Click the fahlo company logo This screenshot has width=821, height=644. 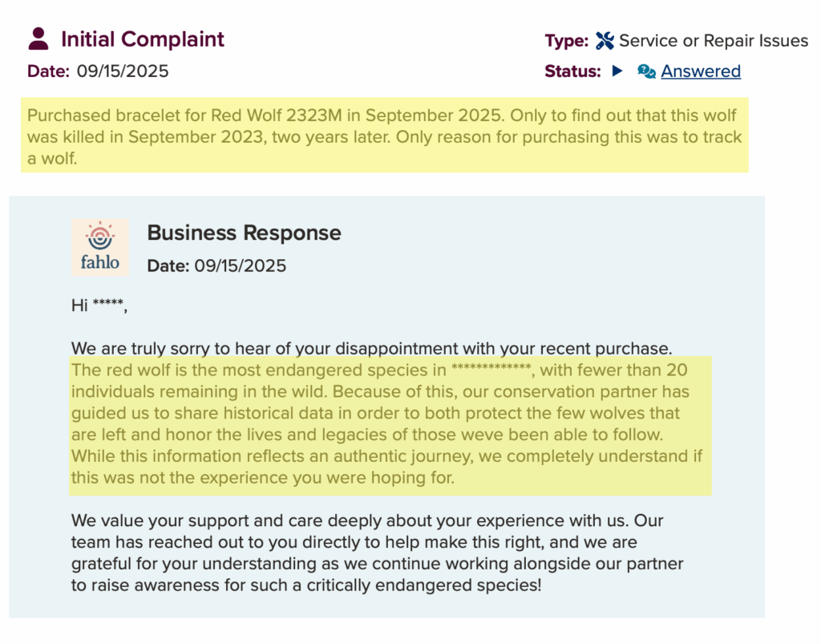pyautogui.click(x=100, y=247)
